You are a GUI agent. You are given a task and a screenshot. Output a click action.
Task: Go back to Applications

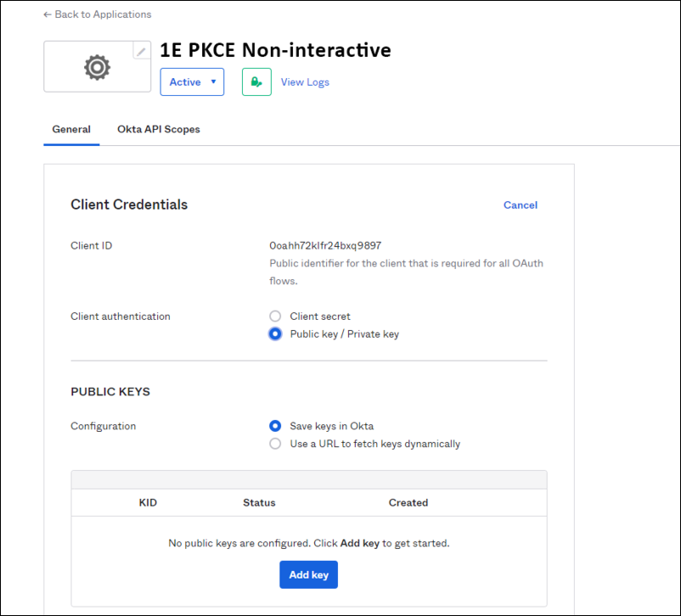pyautogui.click(x=97, y=14)
